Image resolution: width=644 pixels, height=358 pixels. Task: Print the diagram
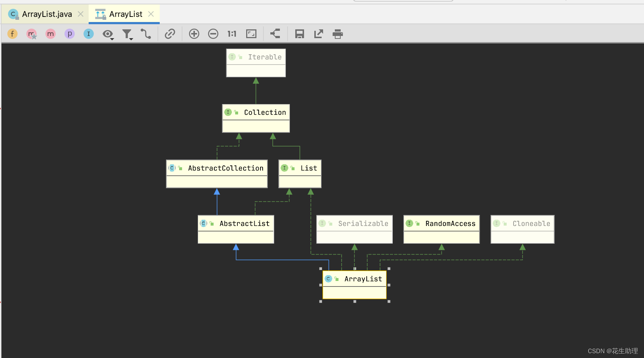pyautogui.click(x=338, y=34)
